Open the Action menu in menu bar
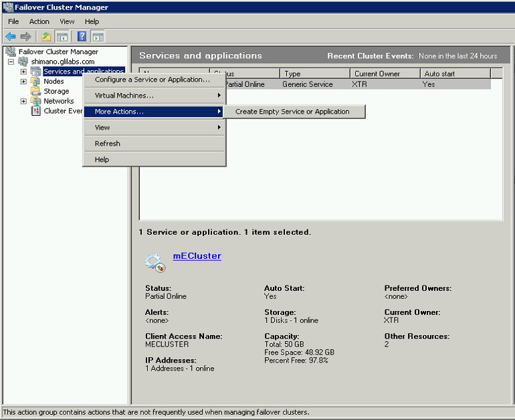The height and width of the screenshot is (420, 515). pyautogui.click(x=39, y=21)
